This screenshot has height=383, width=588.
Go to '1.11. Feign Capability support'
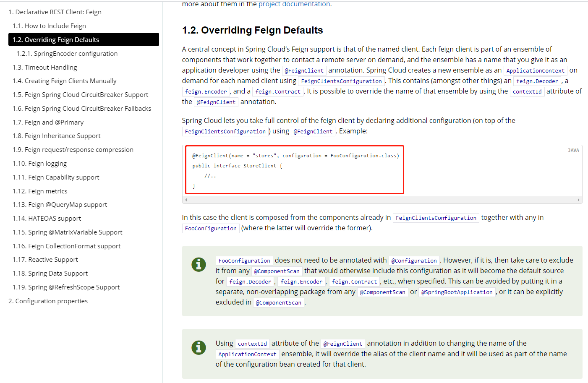point(56,177)
